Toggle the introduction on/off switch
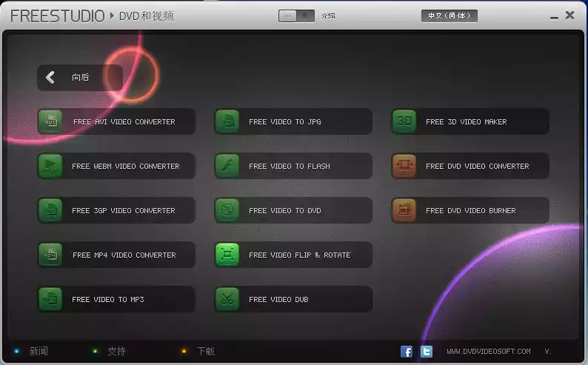 tap(297, 16)
